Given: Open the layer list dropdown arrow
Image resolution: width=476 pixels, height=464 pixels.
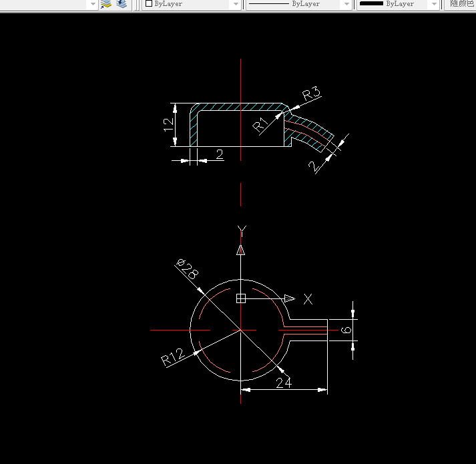Looking at the screenshot, I should (93, 4).
